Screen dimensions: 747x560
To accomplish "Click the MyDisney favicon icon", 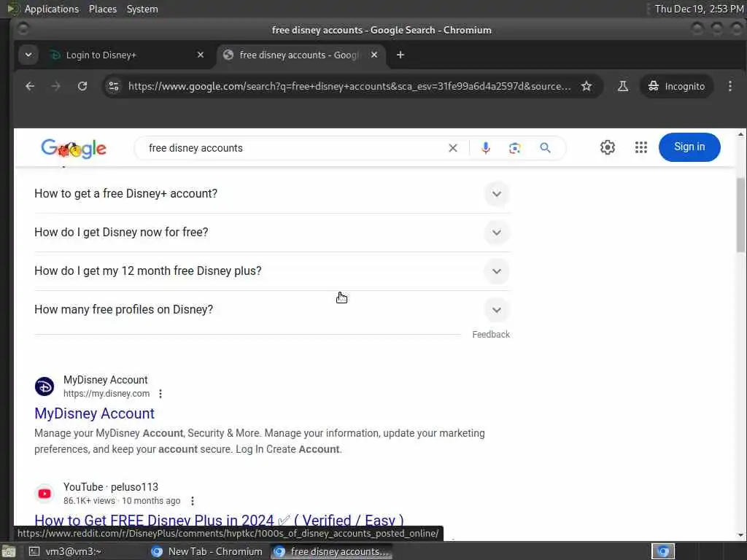I will [x=44, y=386].
